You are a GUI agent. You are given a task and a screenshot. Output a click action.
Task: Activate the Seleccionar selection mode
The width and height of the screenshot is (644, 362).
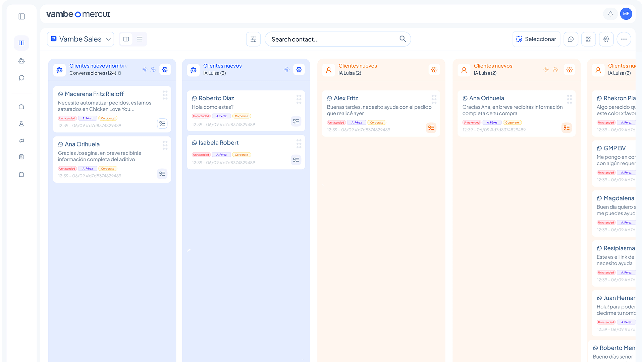click(536, 39)
